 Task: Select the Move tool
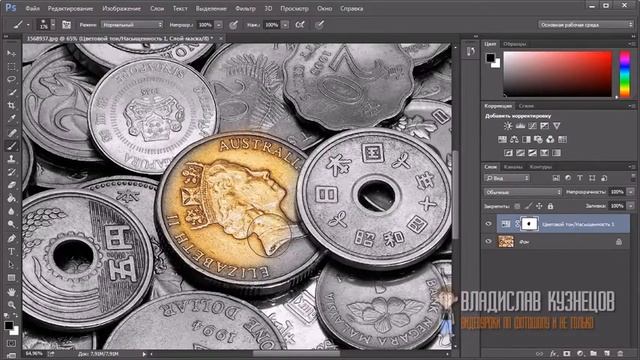(x=11, y=53)
